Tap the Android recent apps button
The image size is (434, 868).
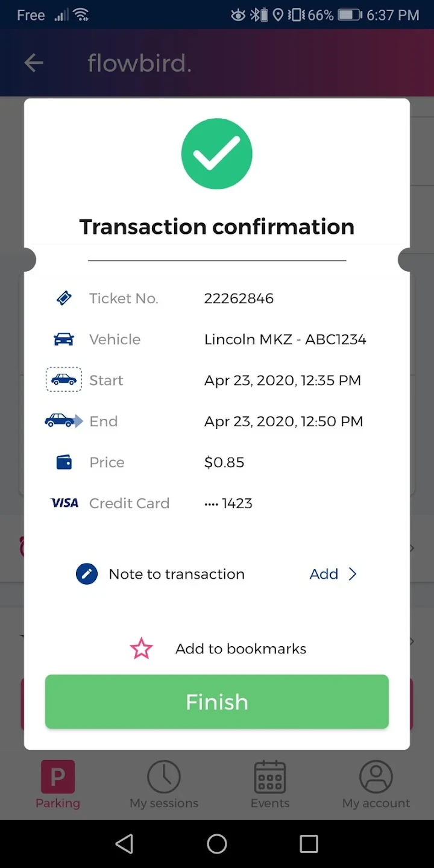[x=309, y=844]
